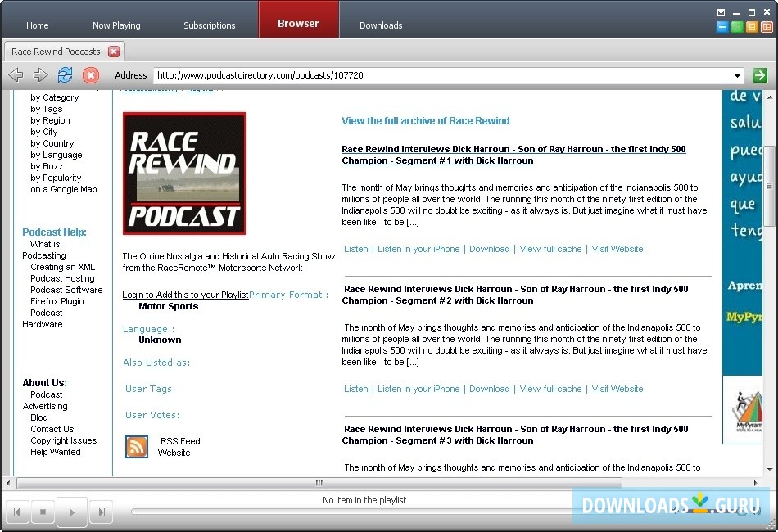The width and height of the screenshot is (778, 532).
Task: Expand the Address bar history dropdown
Action: (737, 76)
